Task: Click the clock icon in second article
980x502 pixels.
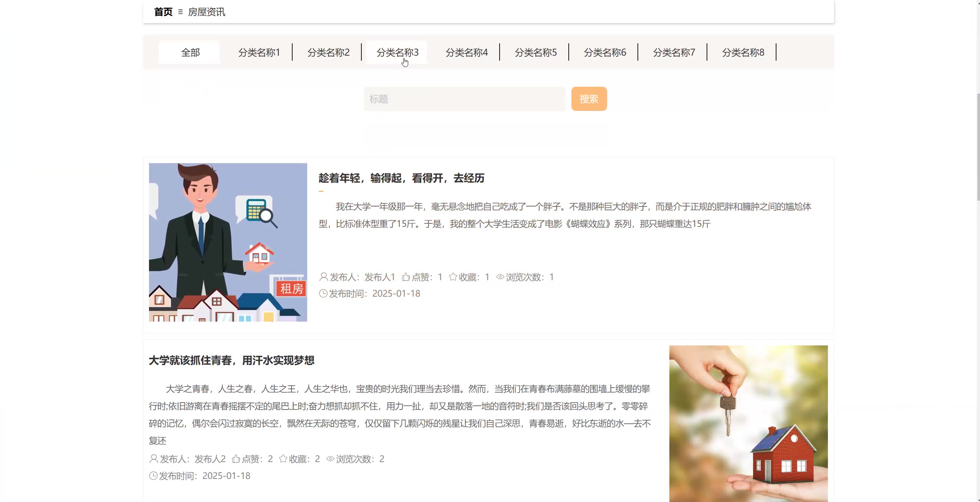Action: [153, 476]
